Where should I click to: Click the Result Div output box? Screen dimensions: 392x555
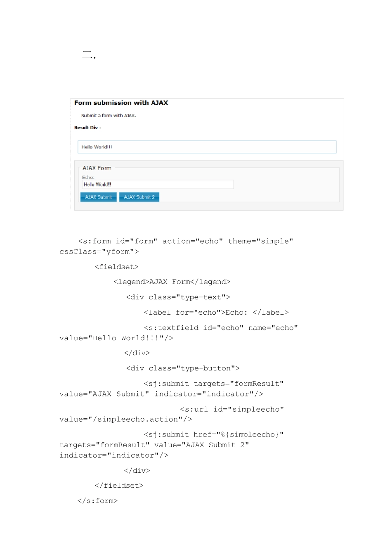click(x=207, y=147)
